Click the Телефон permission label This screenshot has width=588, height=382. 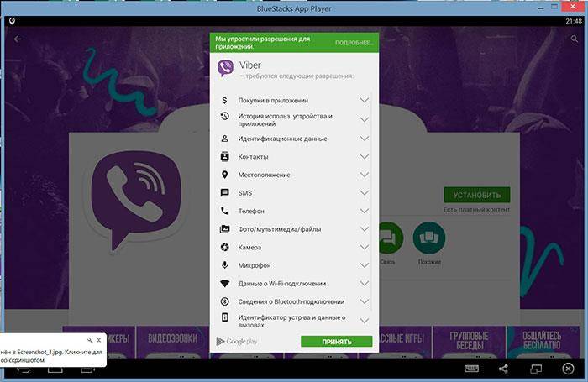(x=251, y=211)
